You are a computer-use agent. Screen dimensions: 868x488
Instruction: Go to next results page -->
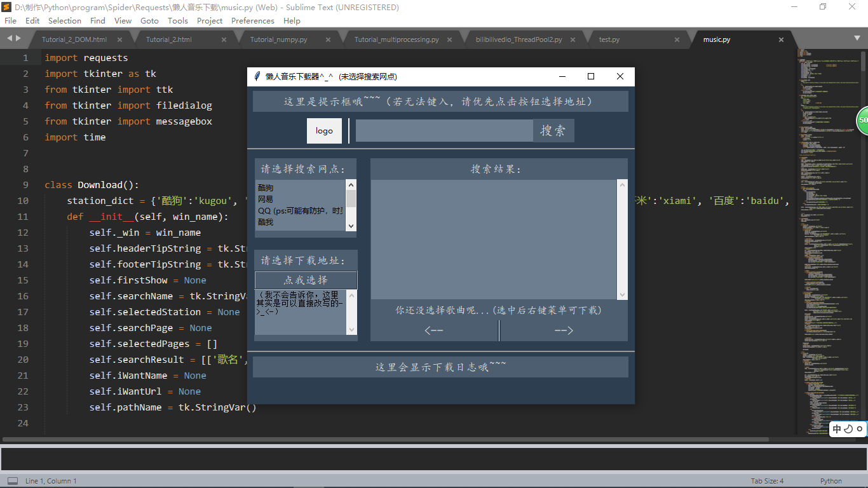click(564, 330)
